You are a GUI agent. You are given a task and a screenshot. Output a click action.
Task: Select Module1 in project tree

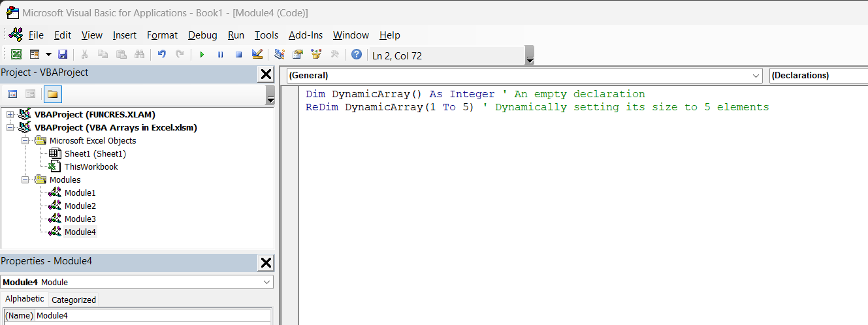pyautogui.click(x=80, y=193)
